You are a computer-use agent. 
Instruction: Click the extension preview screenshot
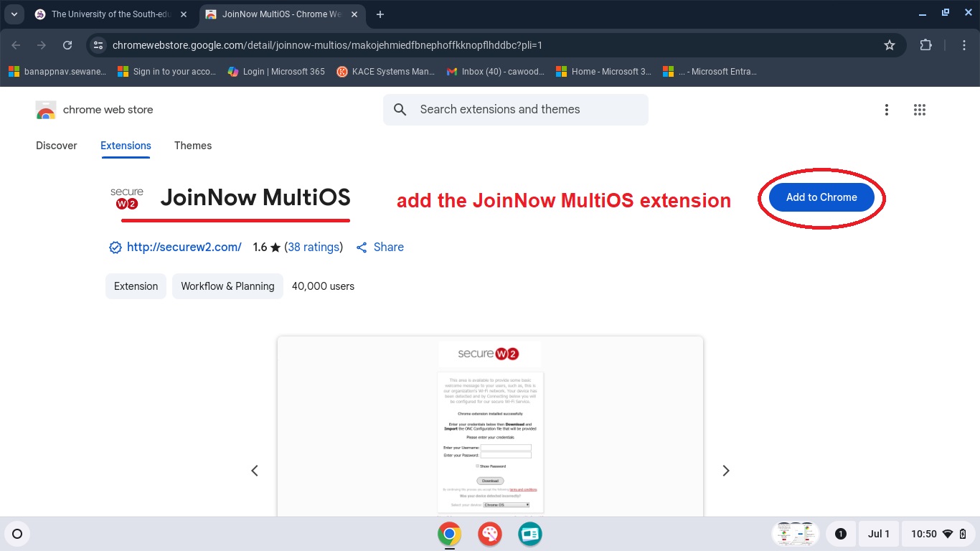(x=490, y=426)
